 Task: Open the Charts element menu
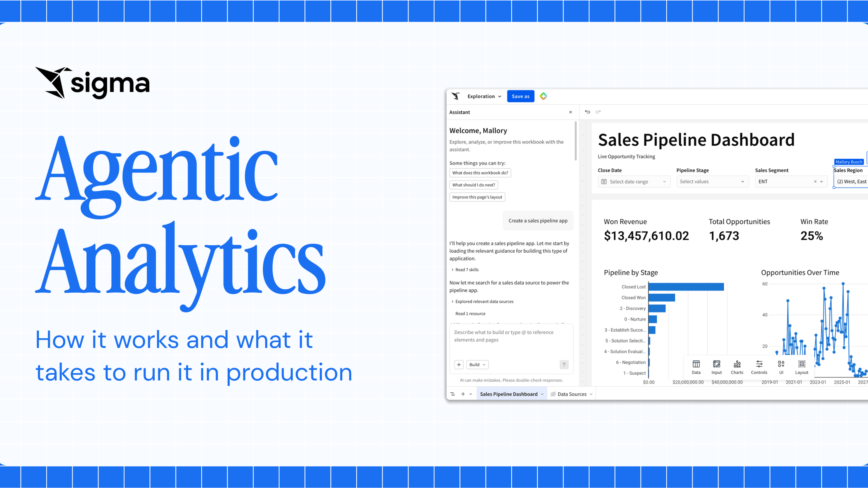click(x=737, y=367)
